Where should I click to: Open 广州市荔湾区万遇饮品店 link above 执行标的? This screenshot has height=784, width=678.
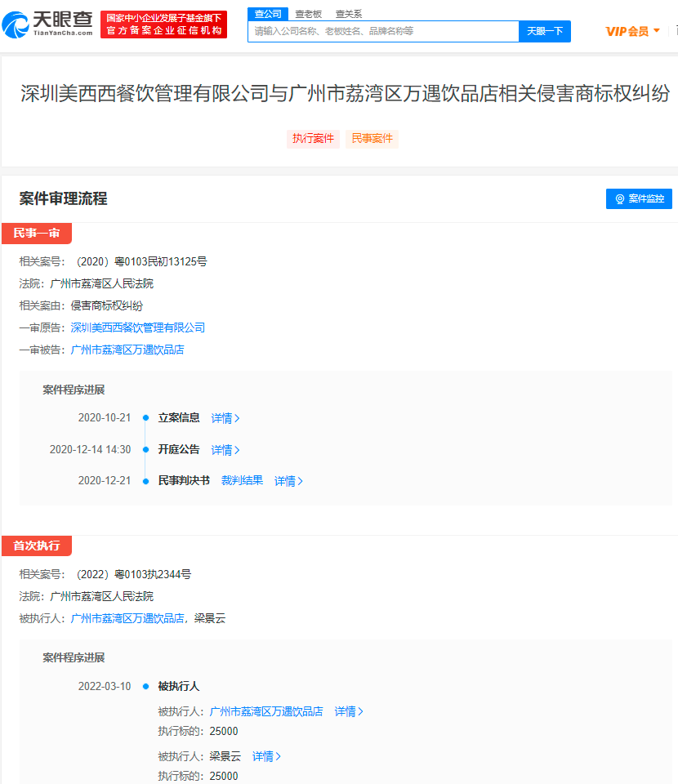point(266,711)
